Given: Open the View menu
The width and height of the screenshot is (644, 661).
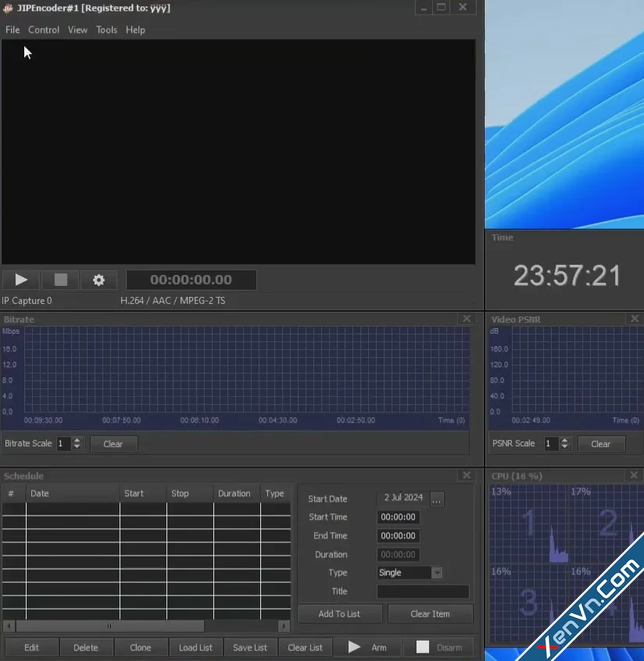Looking at the screenshot, I should (x=77, y=30).
